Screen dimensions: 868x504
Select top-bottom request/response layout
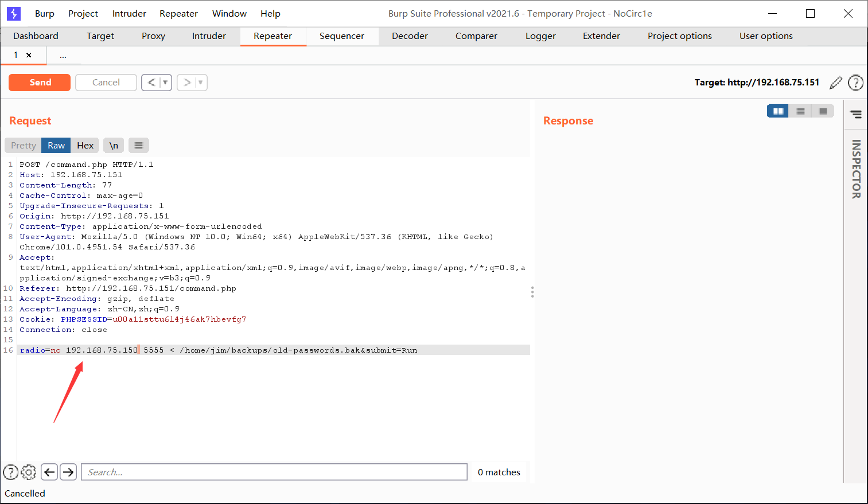click(x=800, y=111)
